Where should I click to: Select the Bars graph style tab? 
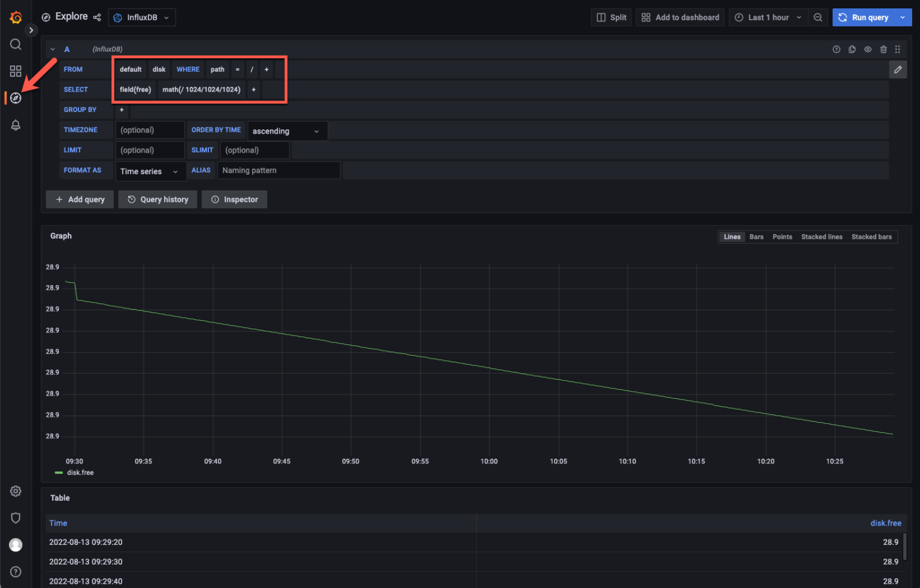tap(756, 237)
